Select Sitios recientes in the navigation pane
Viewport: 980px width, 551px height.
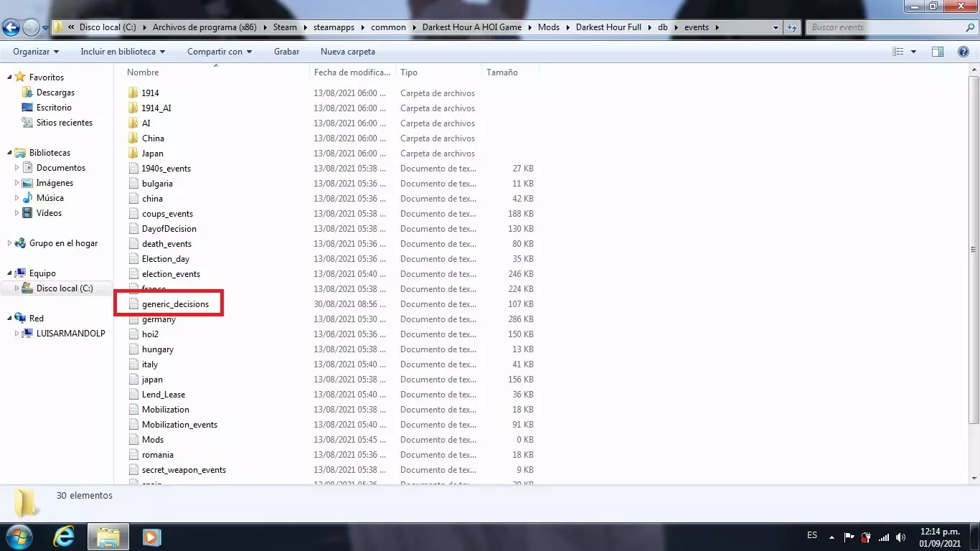(65, 123)
